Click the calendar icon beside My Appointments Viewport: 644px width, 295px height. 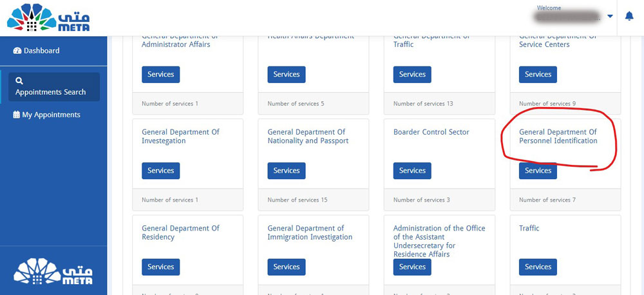(x=17, y=115)
